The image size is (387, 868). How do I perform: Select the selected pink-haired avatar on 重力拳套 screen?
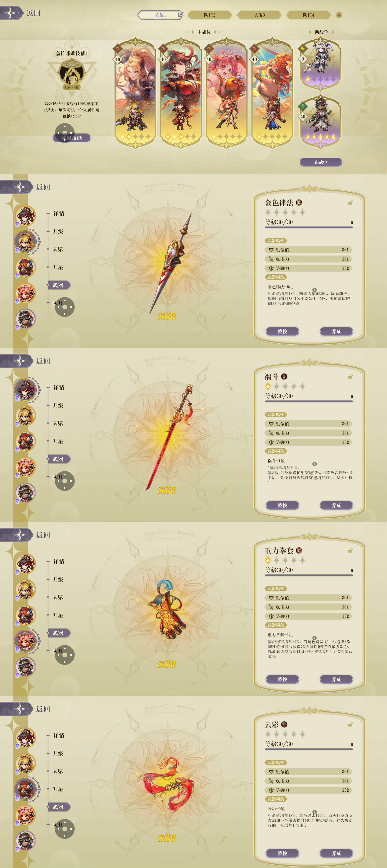coord(26,640)
